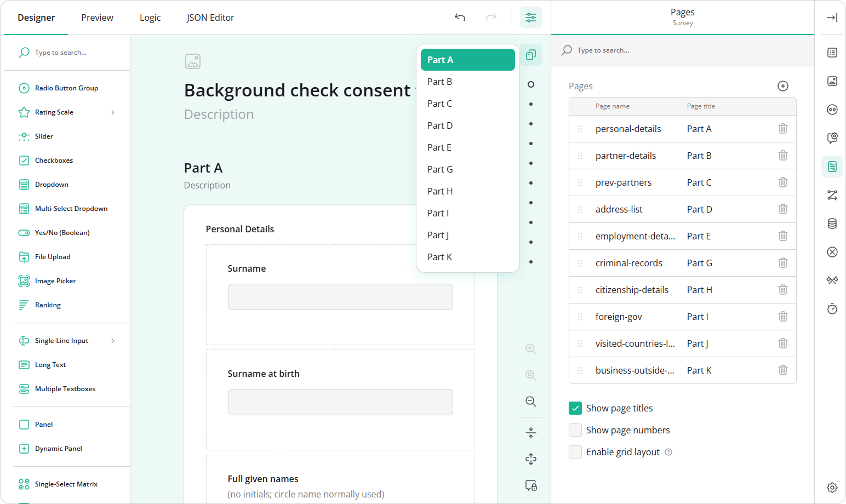
Task: Delete the prev-partners page
Action: [x=783, y=182]
